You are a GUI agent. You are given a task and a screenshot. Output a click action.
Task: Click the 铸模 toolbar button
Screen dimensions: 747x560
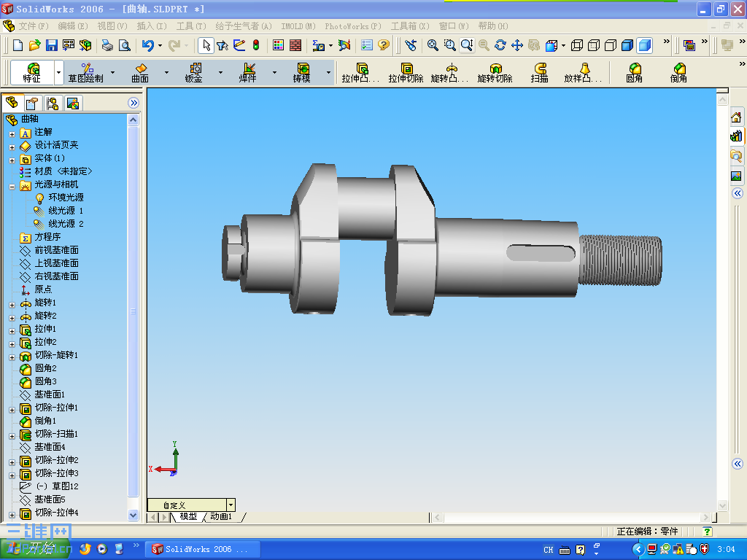pos(301,72)
